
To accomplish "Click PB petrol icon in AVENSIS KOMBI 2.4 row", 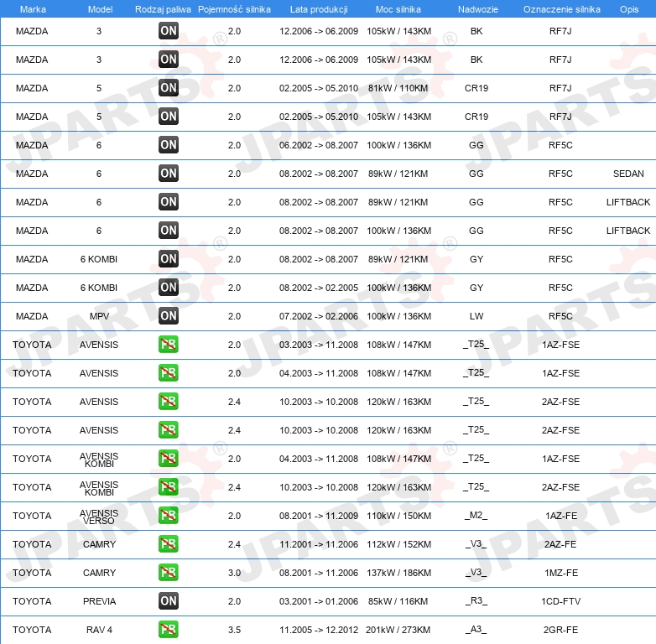I will [169, 486].
